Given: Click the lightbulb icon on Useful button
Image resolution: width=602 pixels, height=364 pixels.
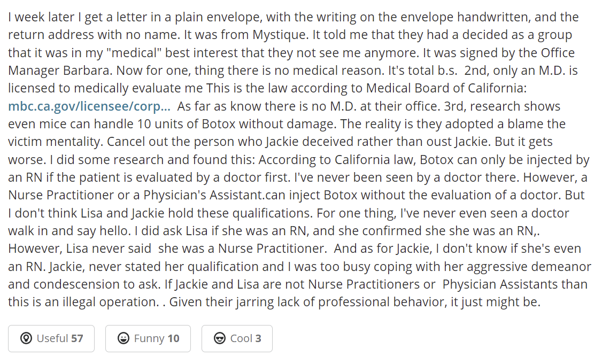Looking at the screenshot, I should tap(26, 338).
